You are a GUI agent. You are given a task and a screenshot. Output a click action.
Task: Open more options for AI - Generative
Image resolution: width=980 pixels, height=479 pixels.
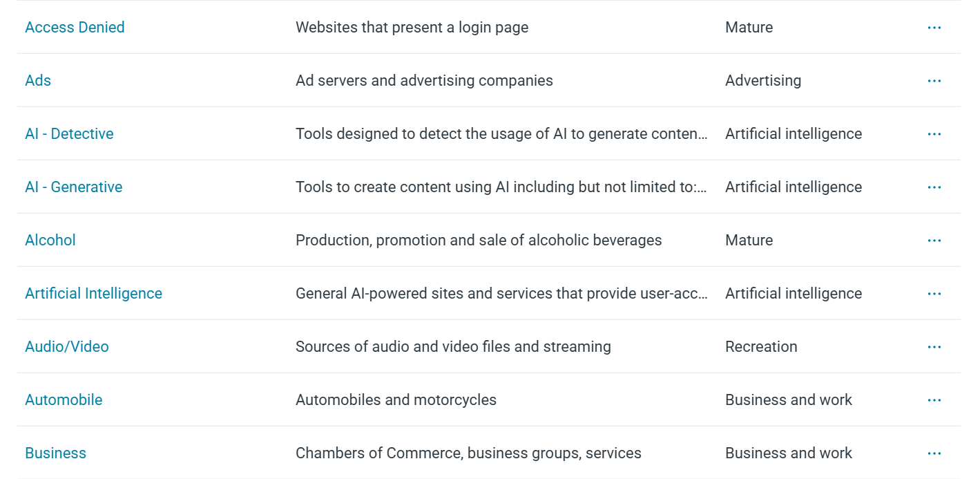coord(934,187)
